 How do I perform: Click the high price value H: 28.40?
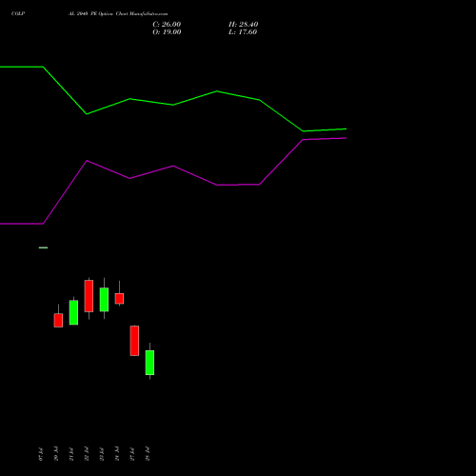(243, 25)
